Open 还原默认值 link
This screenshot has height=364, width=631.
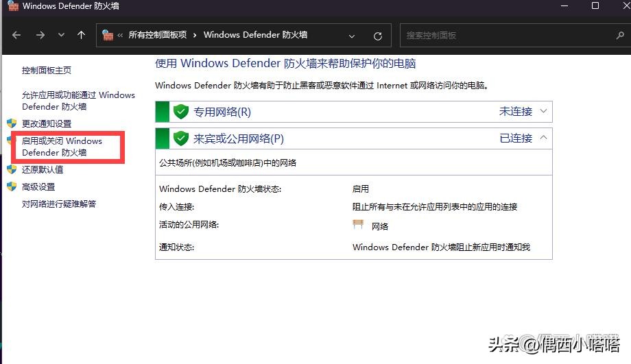click(43, 169)
